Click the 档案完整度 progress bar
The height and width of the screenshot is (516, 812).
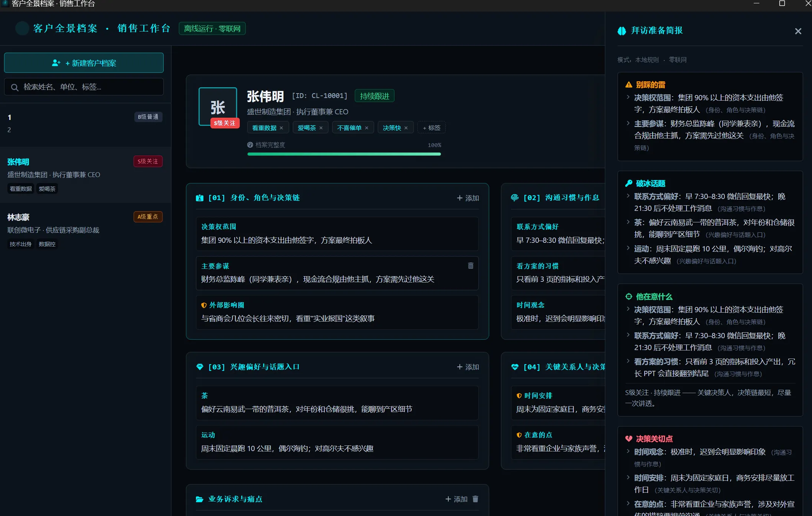pyautogui.click(x=344, y=154)
